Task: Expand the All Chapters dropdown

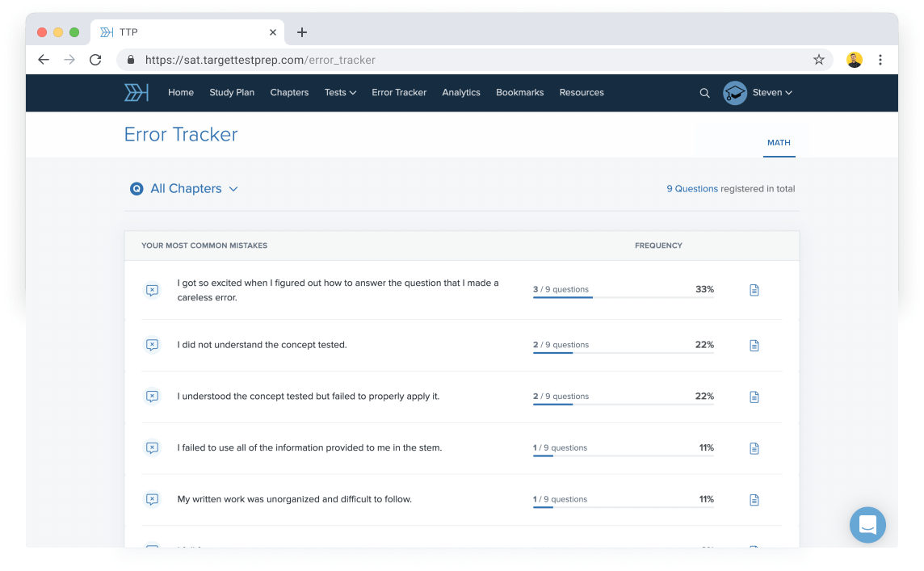Action: (x=194, y=189)
